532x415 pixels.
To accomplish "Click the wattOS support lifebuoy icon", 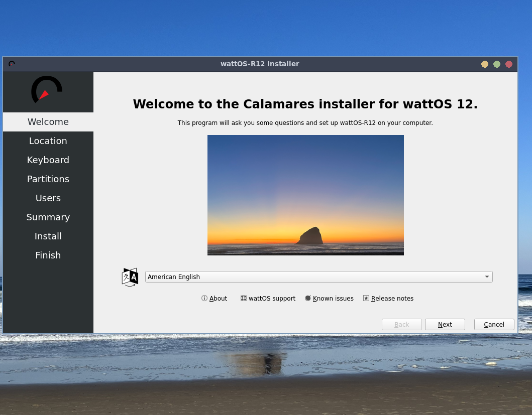I will point(244,298).
